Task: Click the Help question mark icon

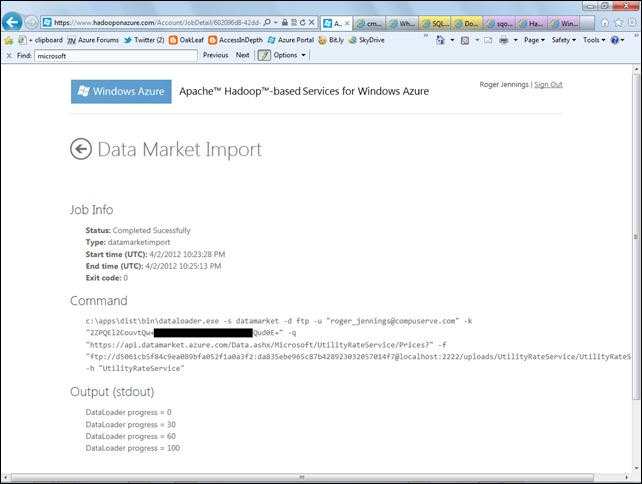Action: pos(615,40)
